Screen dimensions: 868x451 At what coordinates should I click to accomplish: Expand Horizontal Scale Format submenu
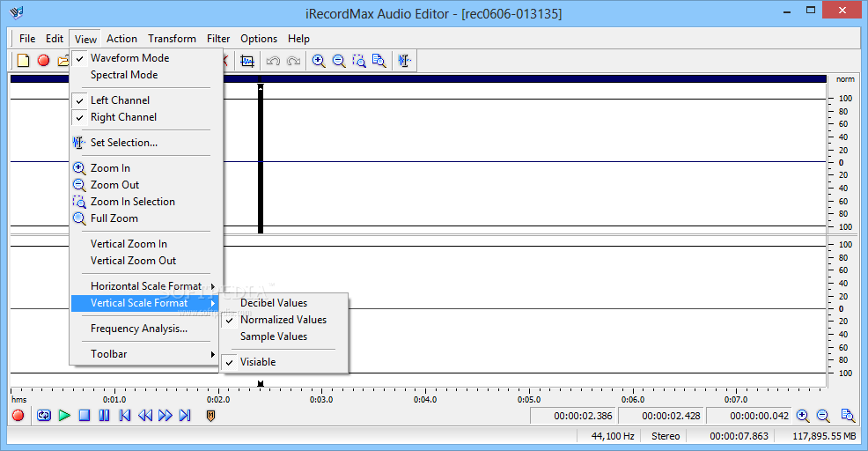pyautogui.click(x=146, y=286)
